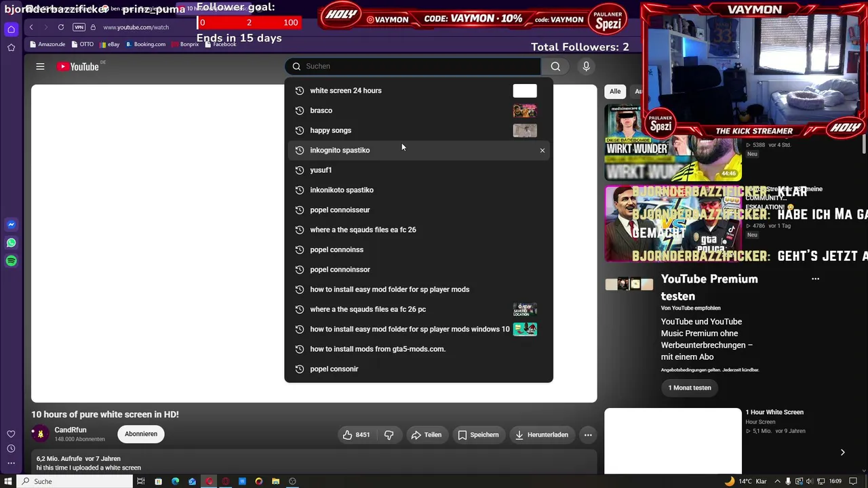Choose "where a the sqauds files ea fc 26"
Screen dimensions: 868x488
[x=418, y=230]
